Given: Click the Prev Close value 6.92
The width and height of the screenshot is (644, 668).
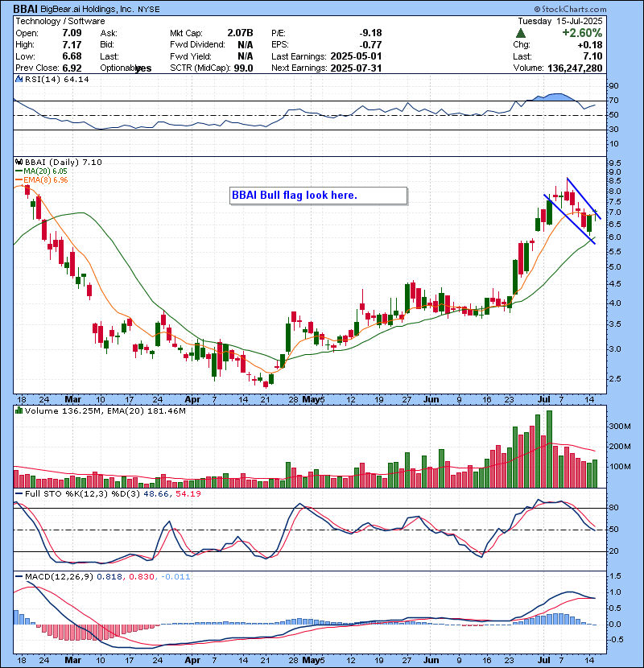Looking at the screenshot, I should click(72, 68).
